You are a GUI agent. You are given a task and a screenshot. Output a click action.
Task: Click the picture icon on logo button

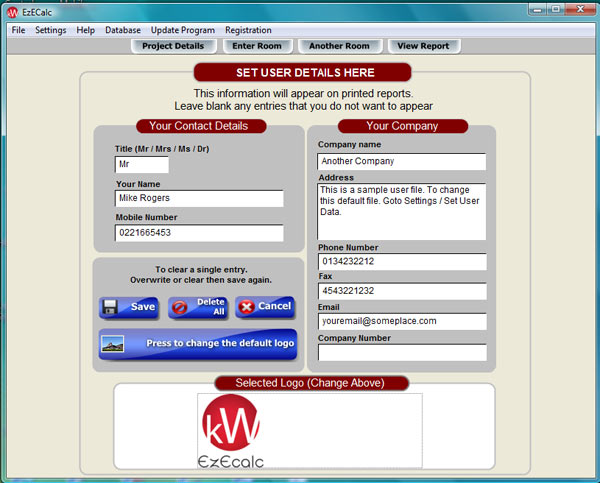coord(113,343)
